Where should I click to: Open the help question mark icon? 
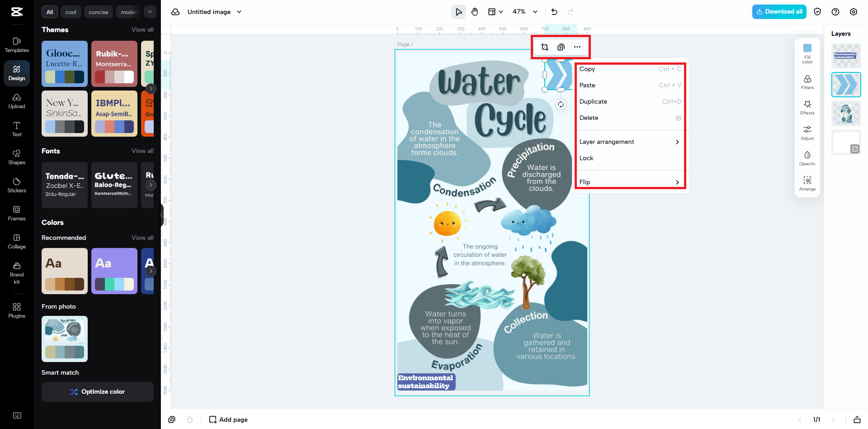coord(835,12)
